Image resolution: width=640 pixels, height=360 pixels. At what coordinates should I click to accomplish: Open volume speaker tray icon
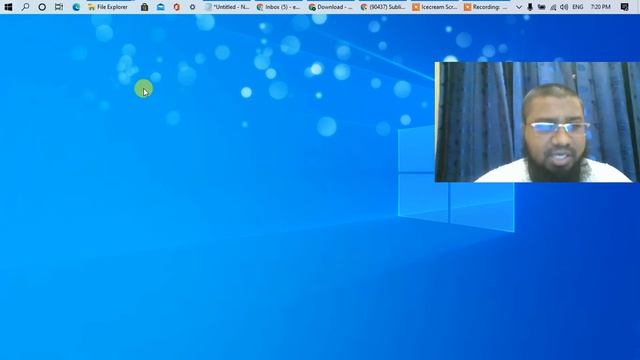[564, 7]
